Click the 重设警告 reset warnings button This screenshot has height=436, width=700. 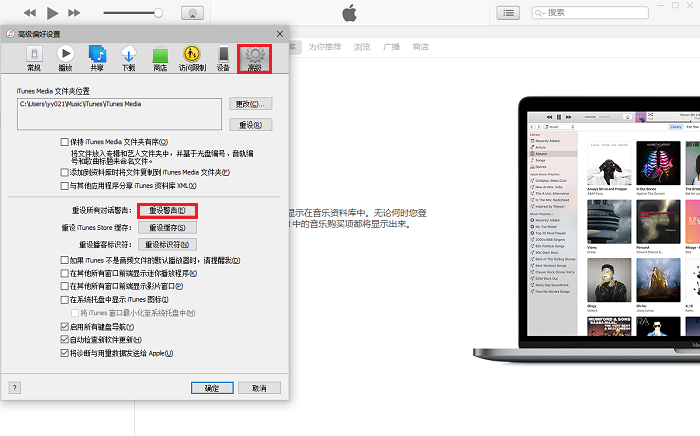167,211
